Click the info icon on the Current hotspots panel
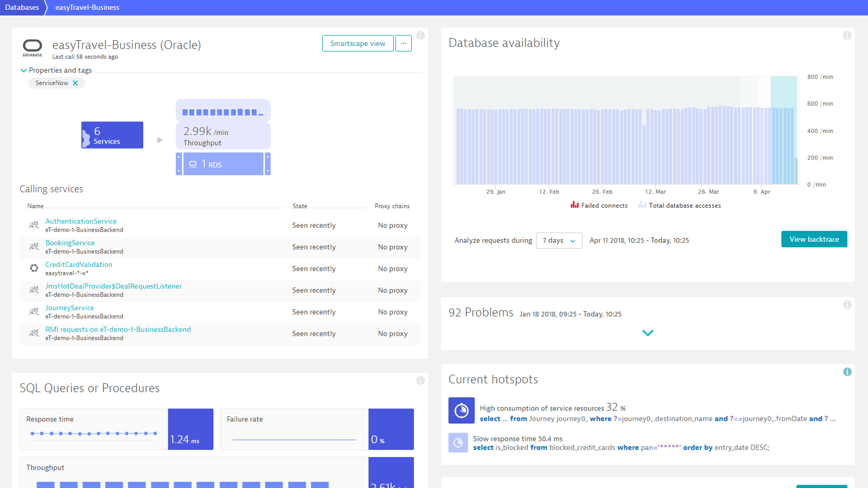The image size is (868, 488). coord(847,372)
